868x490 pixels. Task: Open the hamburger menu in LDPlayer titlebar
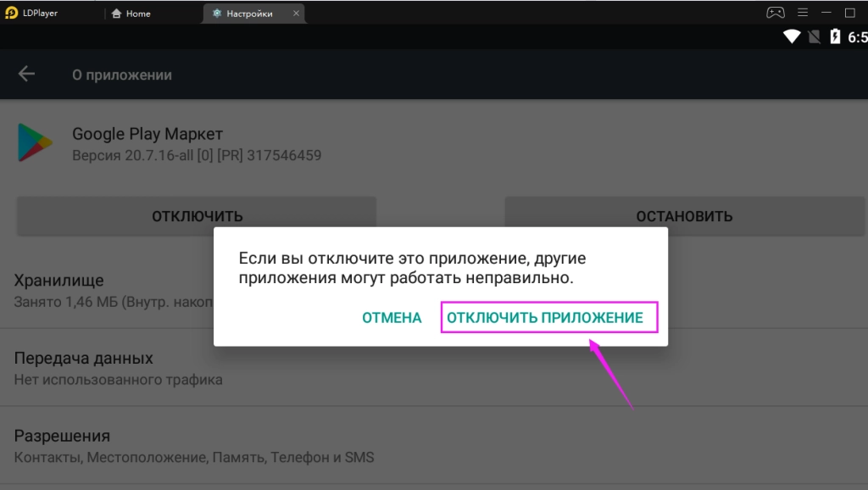pos(801,12)
